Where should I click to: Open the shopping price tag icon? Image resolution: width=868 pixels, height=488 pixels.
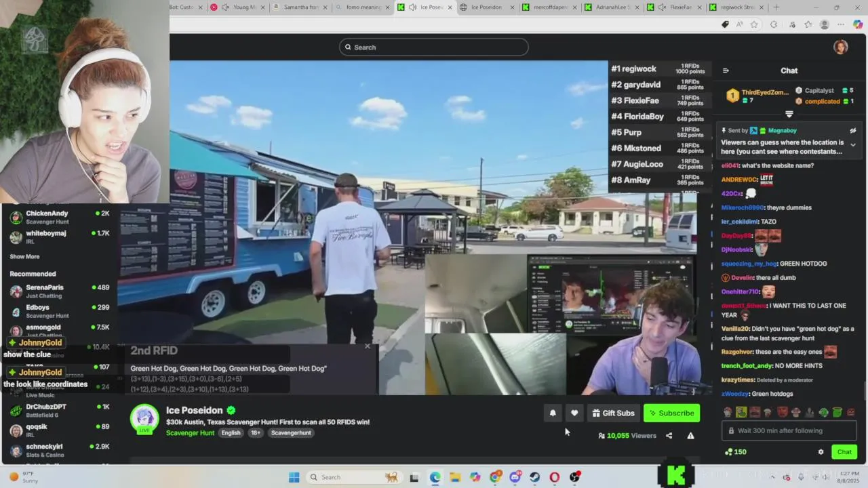pyautogui.click(x=725, y=24)
